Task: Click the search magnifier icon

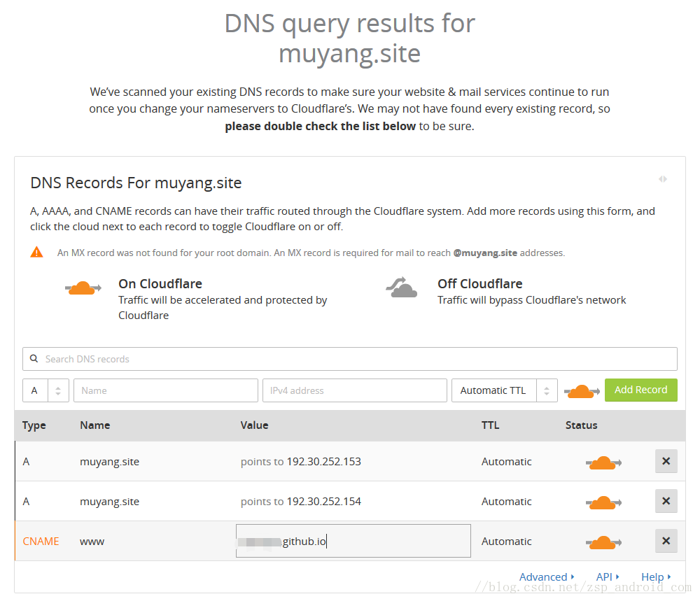Action: coord(34,359)
